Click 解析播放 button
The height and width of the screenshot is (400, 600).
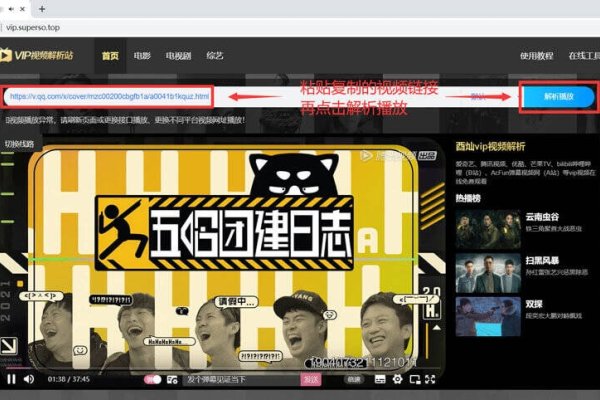559,96
